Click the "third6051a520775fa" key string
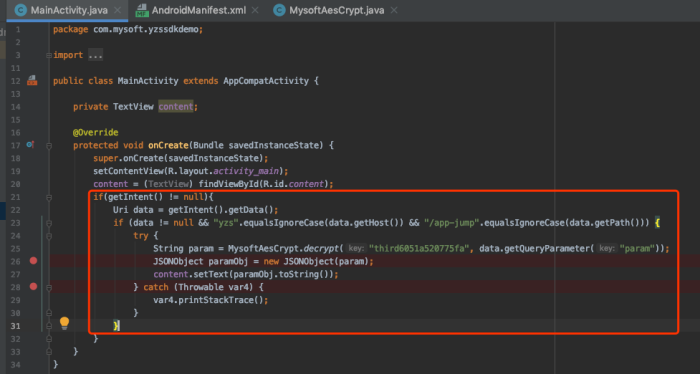The height and width of the screenshot is (374, 700). [x=419, y=249]
